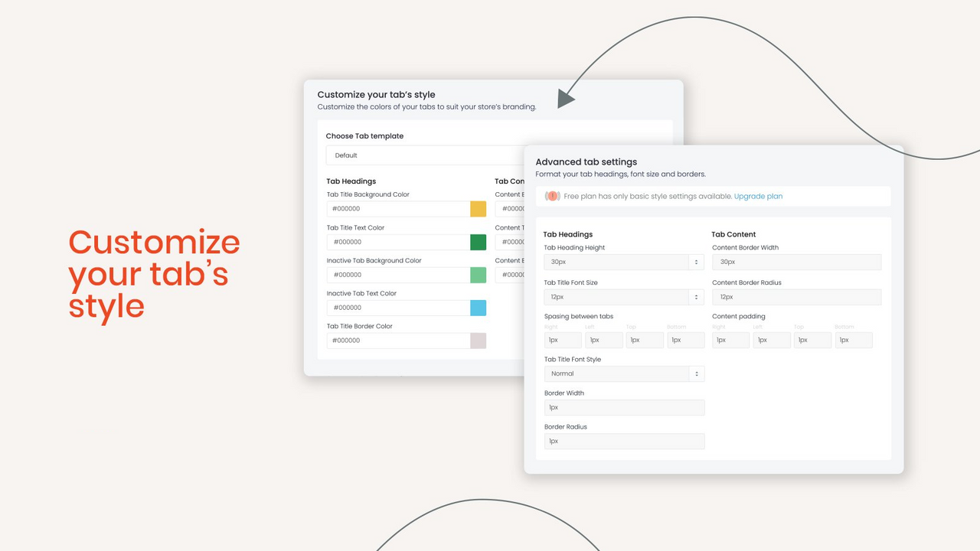Viewport: 980px width, 551px height.
Task: Pick the blue Inactive Tab Text Color swatch
Action: coord(478,308)
